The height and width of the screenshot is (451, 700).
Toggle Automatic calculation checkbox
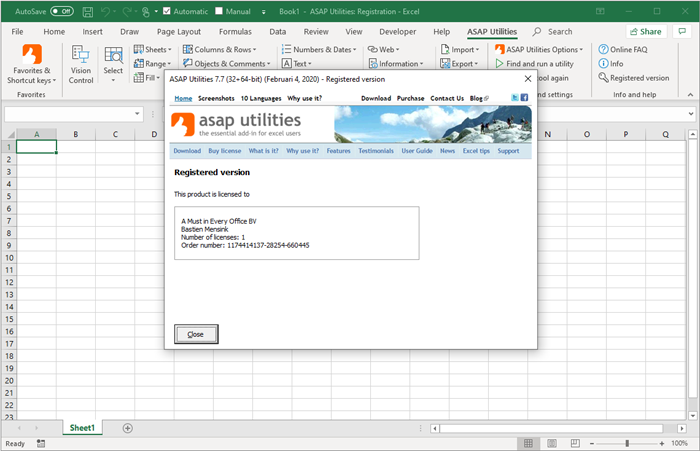[167, 11]
